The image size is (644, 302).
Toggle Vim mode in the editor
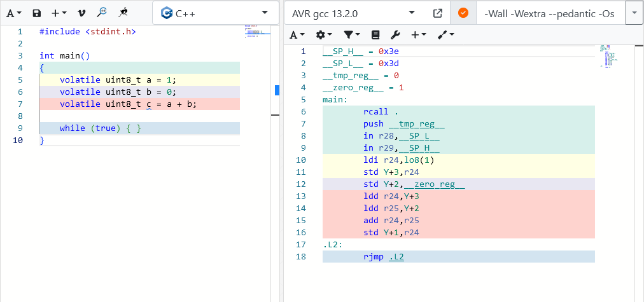click(x=81, y=13)
